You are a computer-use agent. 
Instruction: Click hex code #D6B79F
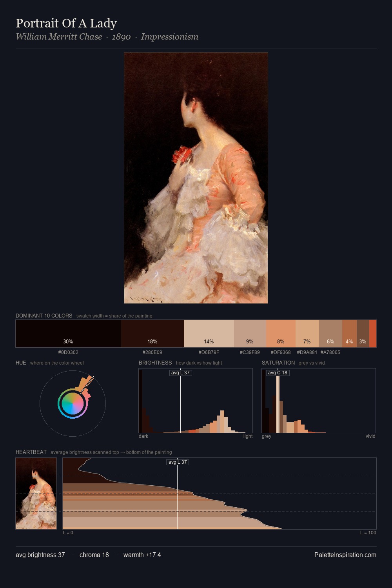[x=209, y=352]
